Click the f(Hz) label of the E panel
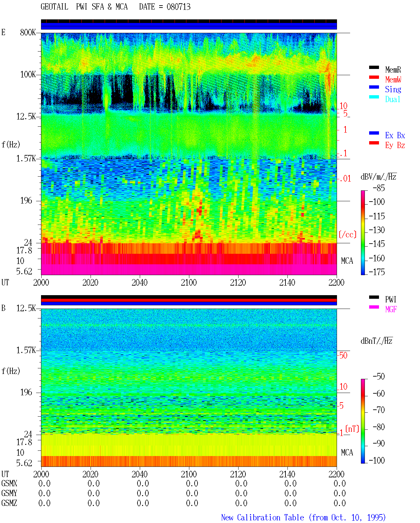Screen dimensions: 420x523 [10, 144]
